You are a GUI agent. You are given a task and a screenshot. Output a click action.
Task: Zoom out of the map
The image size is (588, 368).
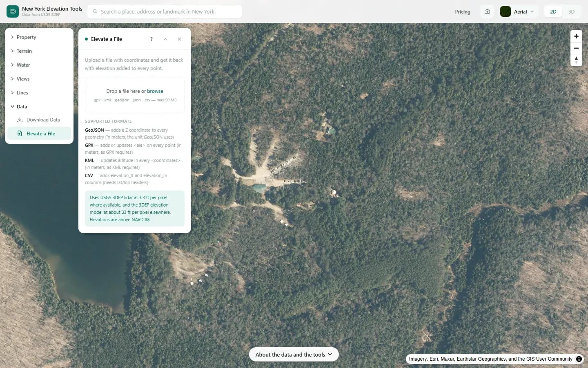tap(576, 48)
